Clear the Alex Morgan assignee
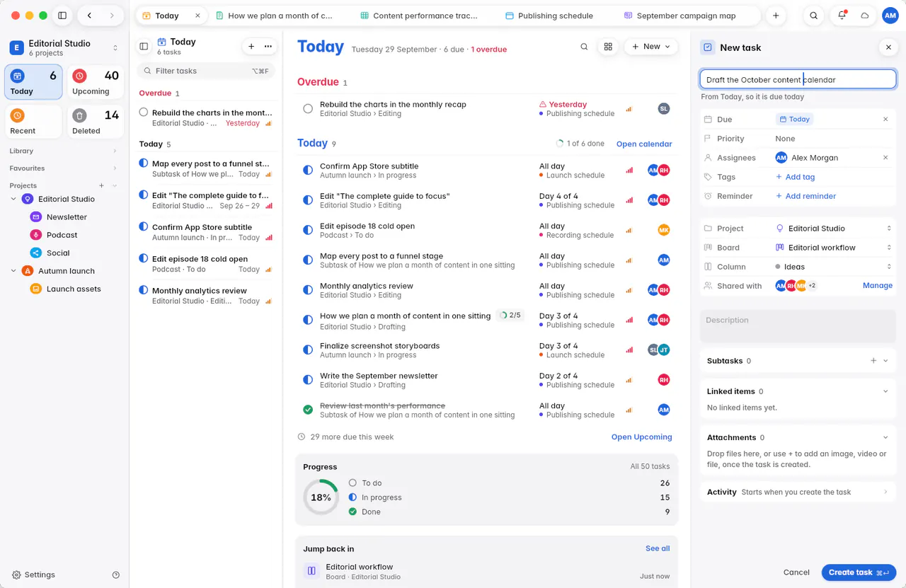906x588 pixels. point(885,158)
